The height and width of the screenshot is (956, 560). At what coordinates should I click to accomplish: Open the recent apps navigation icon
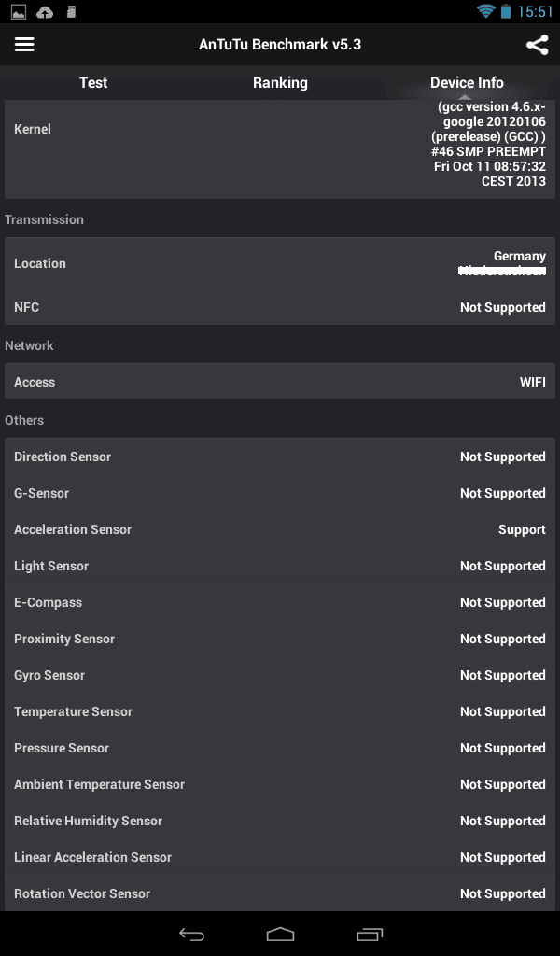point(370,934)
